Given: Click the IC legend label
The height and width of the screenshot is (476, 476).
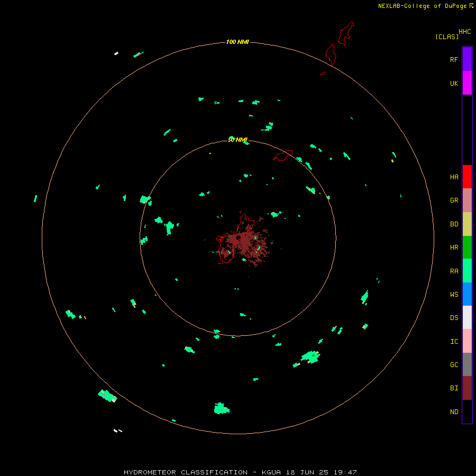Looking at the screenshot, I should (454, 342).
